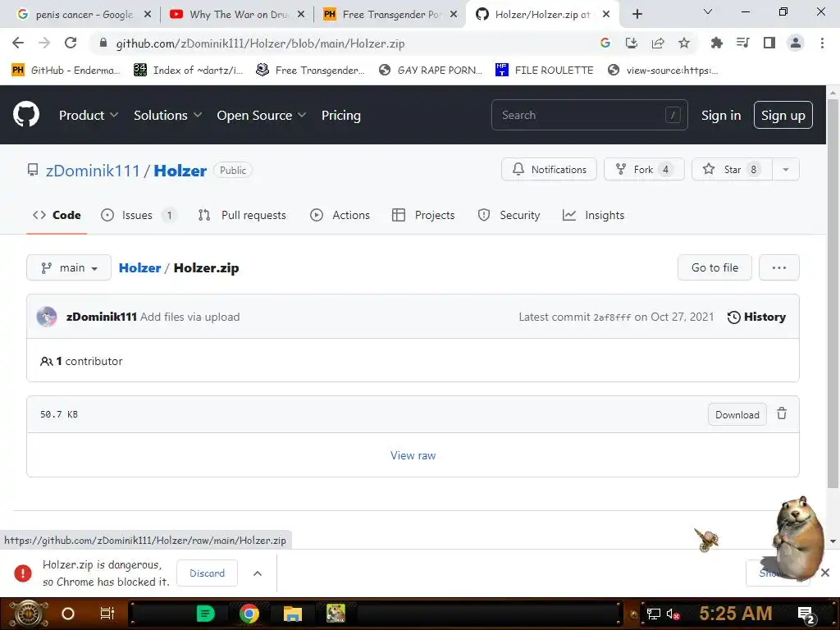Open the Actions tab
Viewport: 840px width, 630px height.
[x=340, y=215]
